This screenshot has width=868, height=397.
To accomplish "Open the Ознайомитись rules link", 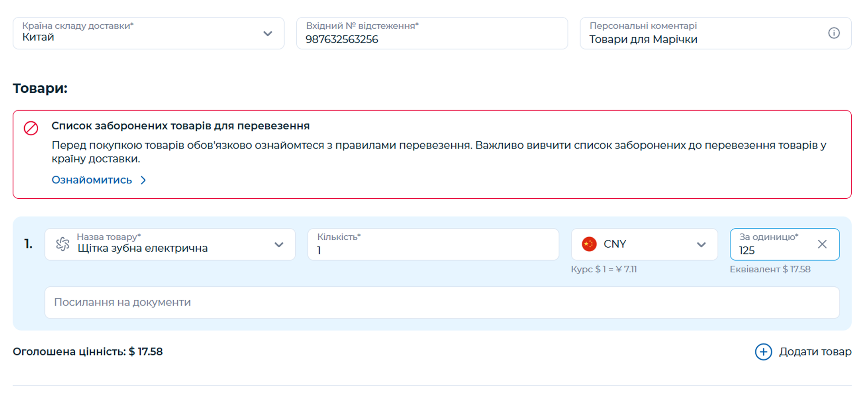I will pyautogui.click(x=92, y=180).
